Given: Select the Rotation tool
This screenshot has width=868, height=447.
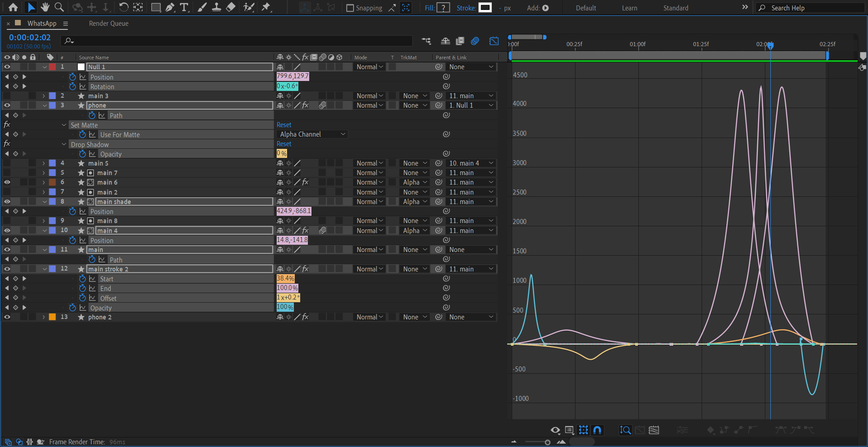Looking at the screenshot, I should [x=123, y=7].
